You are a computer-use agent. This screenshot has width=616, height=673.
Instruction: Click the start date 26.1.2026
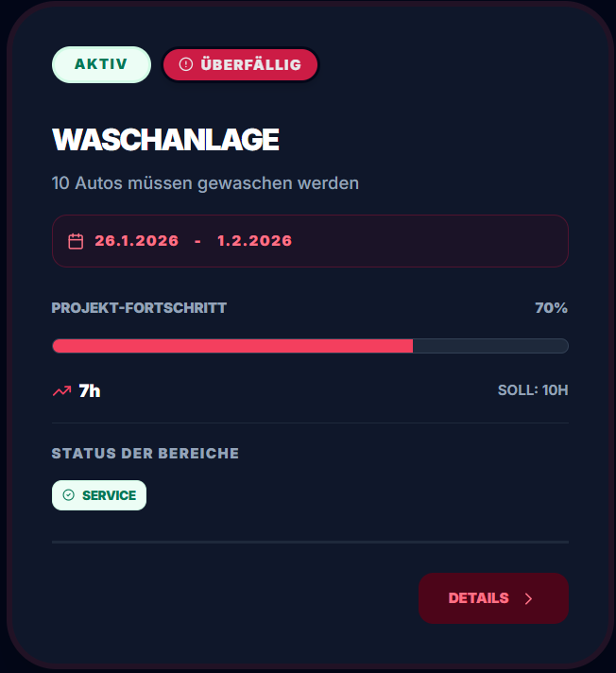(137, 241)
